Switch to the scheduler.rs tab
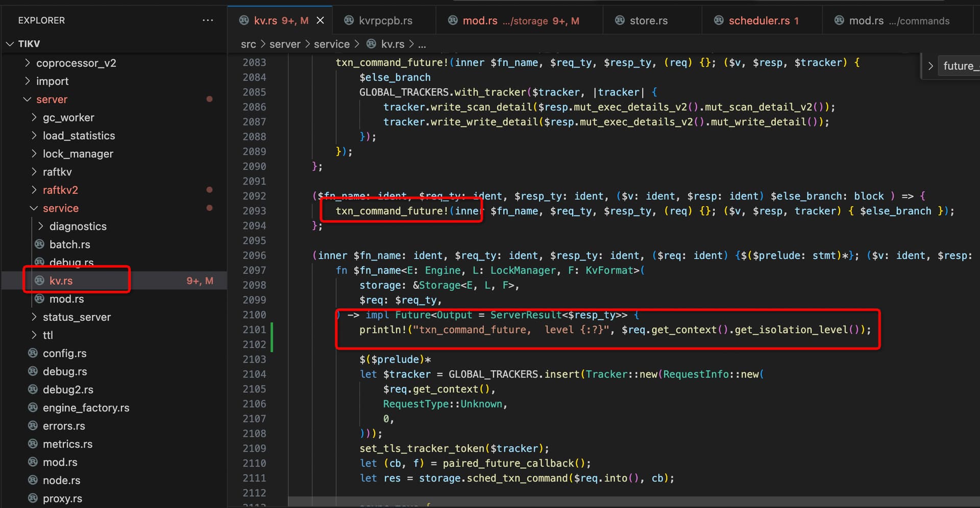980x508 pixels. coord(758,20)
